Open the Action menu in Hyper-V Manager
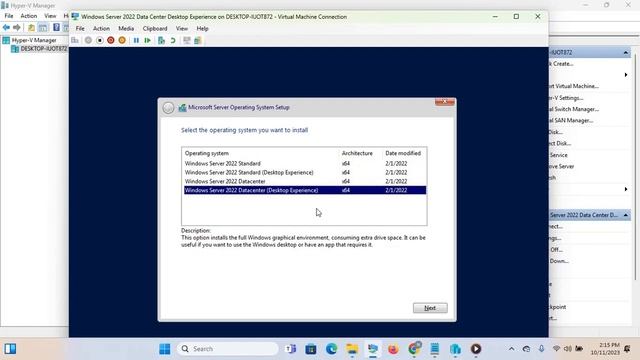The width and height of the screenshot is (640, 360). (29, 16)
